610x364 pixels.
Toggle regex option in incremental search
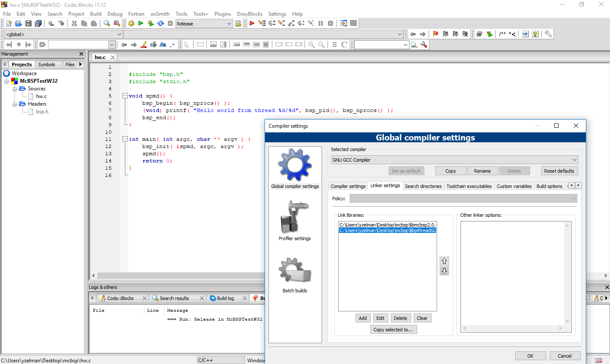pyautogui.click(x=173, y=45)
